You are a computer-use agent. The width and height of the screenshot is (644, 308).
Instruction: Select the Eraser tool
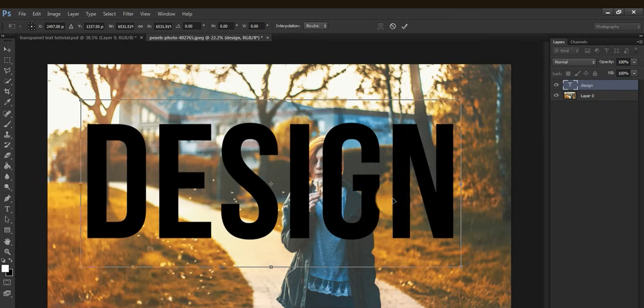click(x=7, y=156)
